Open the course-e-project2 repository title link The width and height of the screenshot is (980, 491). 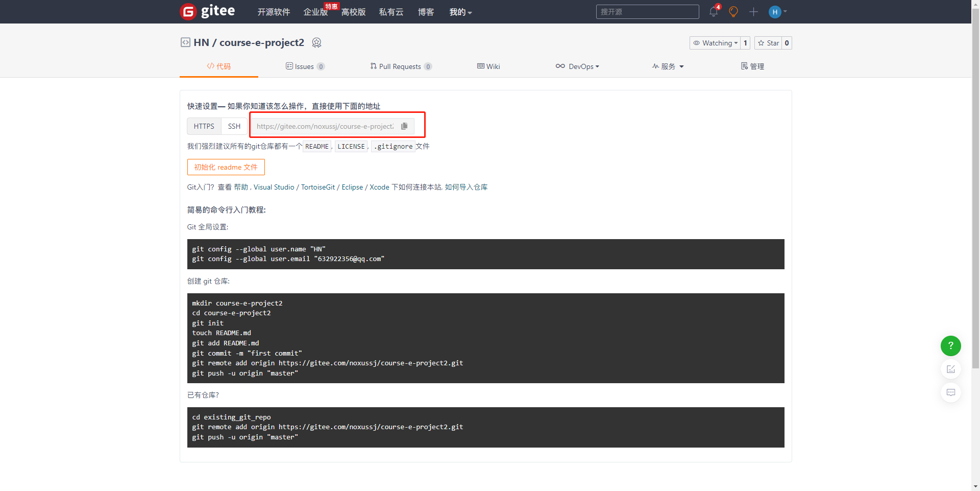coord(262,42)
